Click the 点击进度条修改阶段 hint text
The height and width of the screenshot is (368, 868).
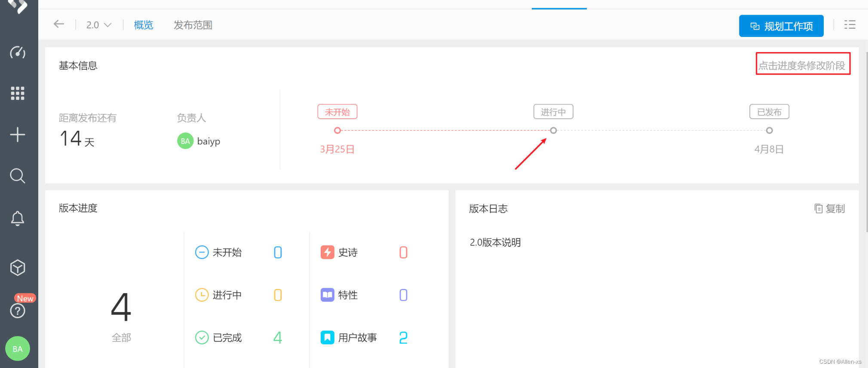pos(802,65)
